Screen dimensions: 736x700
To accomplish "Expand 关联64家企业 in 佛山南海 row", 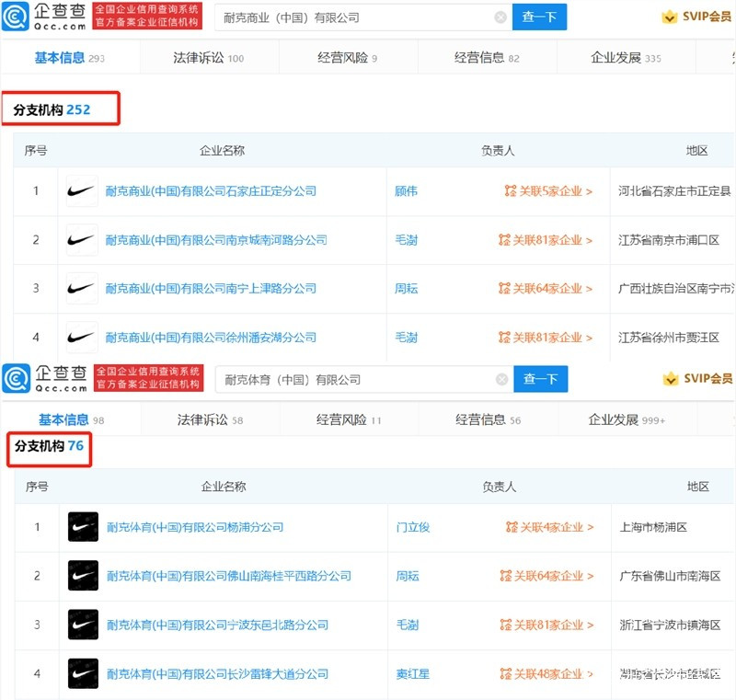I will click(x=546, y=576).
